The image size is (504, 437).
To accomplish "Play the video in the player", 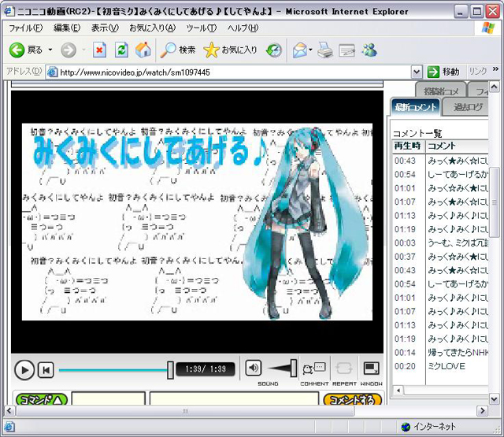I will coord(24,369).
